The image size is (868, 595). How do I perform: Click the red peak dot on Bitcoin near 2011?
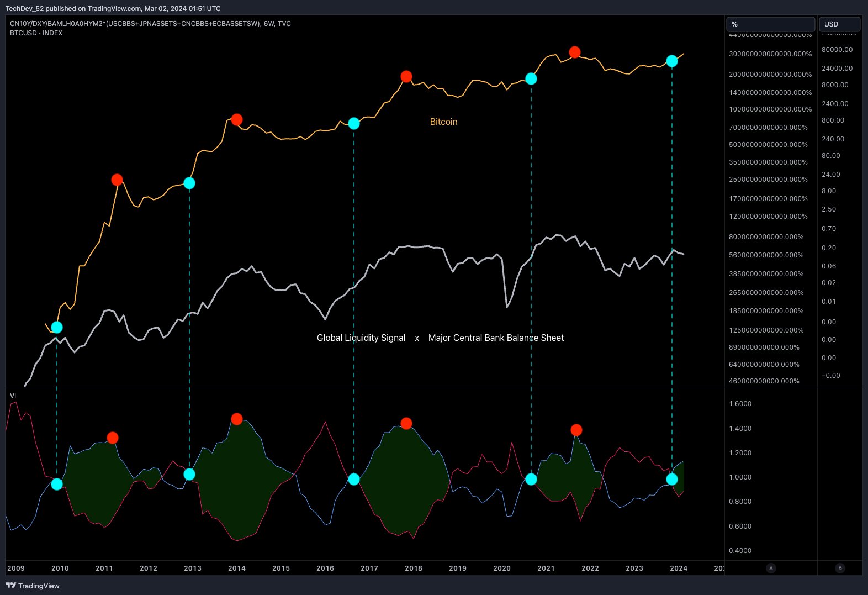point(117,180)
